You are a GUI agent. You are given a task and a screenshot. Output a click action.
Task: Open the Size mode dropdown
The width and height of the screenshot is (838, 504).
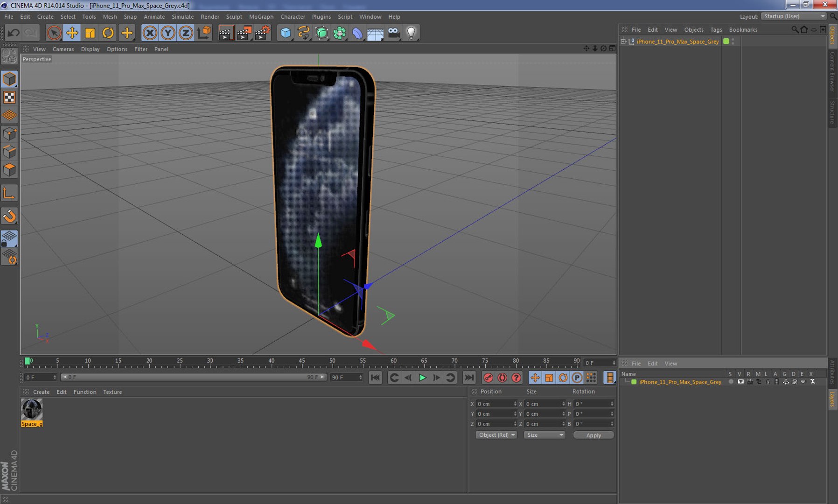click(x=545, y=435)
